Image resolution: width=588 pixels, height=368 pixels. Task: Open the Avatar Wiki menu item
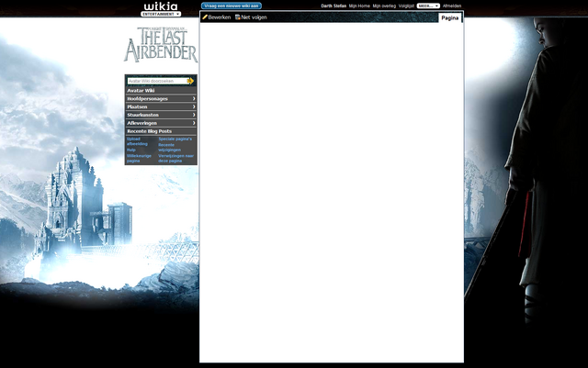[161, 90]
